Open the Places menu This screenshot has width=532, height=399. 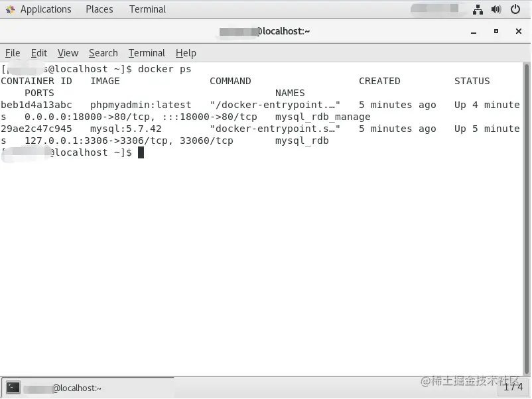tap(99, 9)
